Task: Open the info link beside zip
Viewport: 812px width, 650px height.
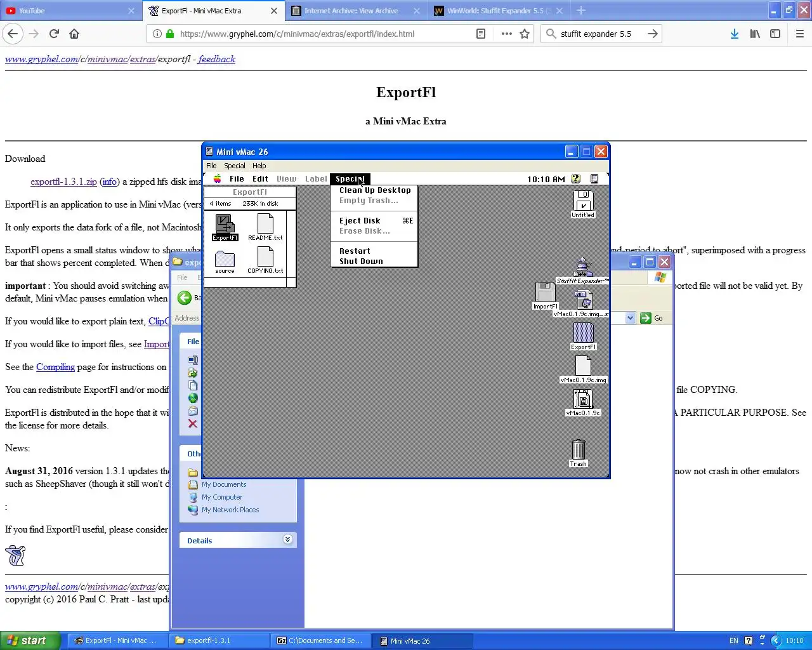Action: pyautogui.click(x=110, y=182)
